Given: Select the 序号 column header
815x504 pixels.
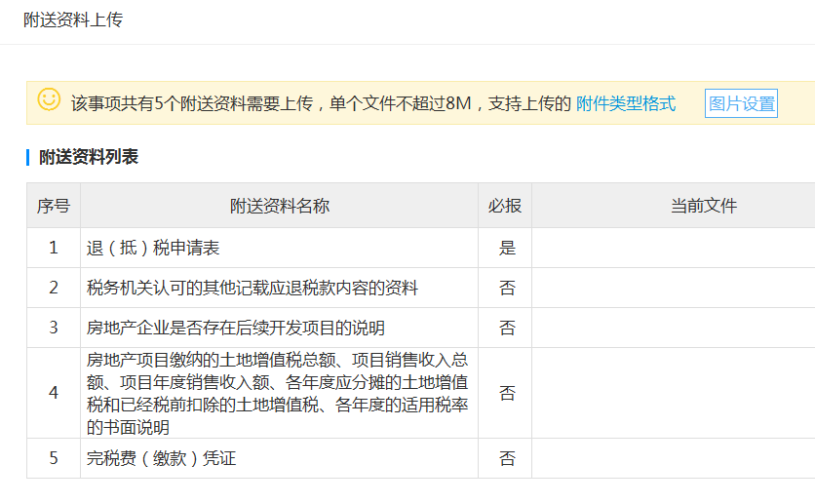Looking at the screenshot, I should point(54,206).
